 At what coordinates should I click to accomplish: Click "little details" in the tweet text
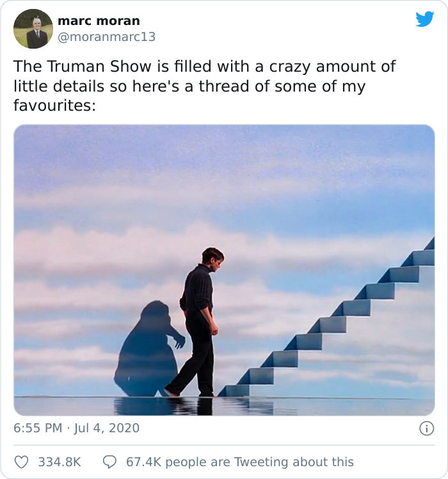[x=58, y=85]
